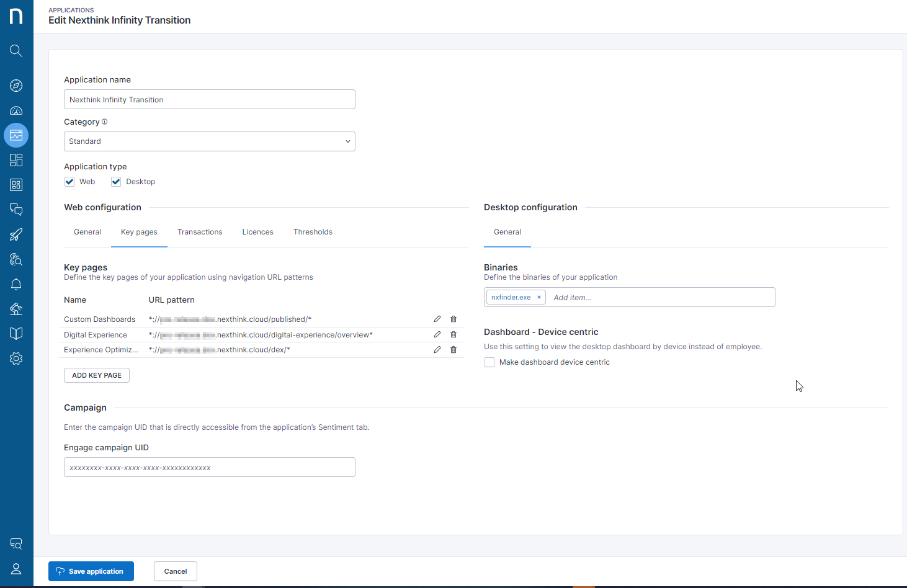Screen dimensions: 907x588
Task: Click the Cancel button
Action: (x=176, y=571)
